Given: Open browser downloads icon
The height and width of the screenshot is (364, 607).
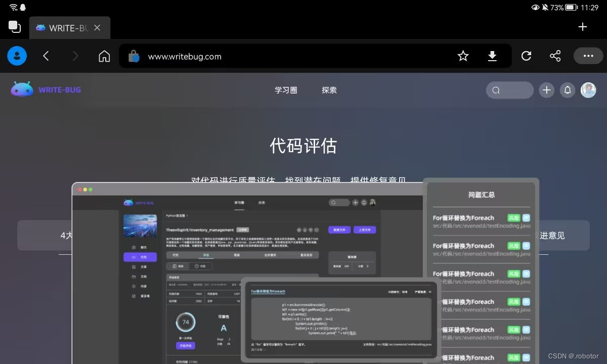Looking at the screenshot, I should [492, 56].
